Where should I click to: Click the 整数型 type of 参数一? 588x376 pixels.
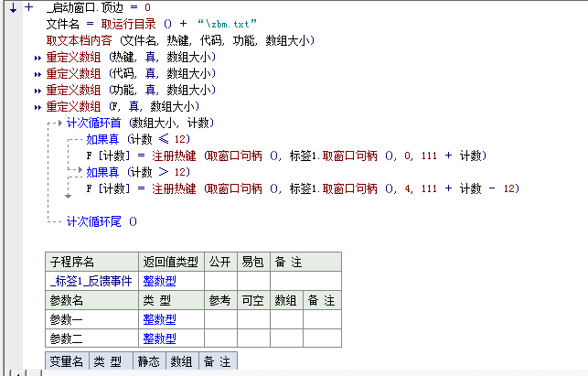coord(159,319)
